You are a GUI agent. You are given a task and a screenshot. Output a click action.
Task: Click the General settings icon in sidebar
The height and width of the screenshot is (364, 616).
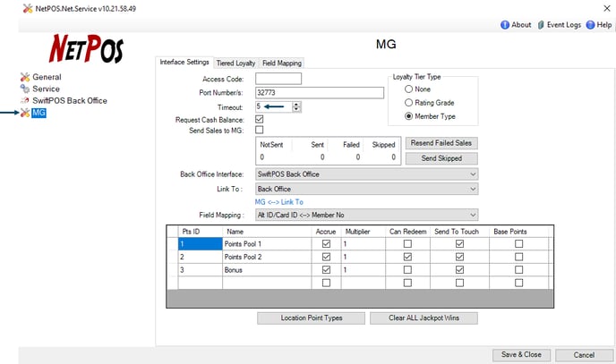click(24, 77)
